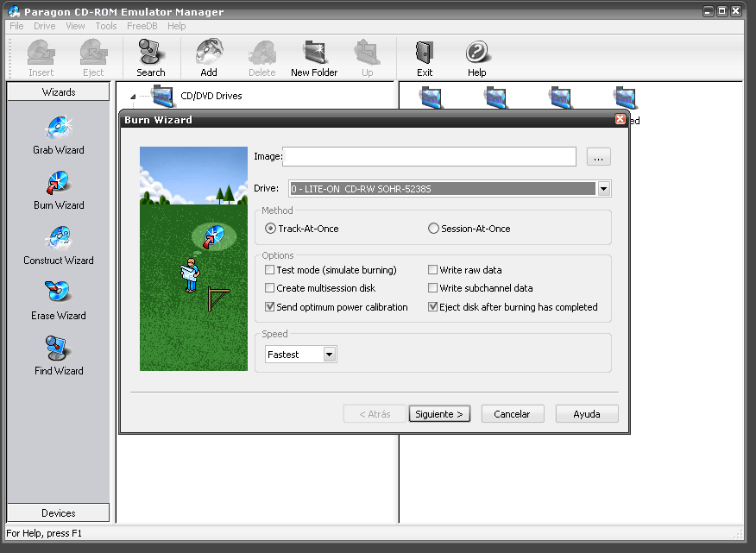The height and width of the screenshot is (553, 756).
Task: Open the Drive selection dropdown
Action: (604, 188)
